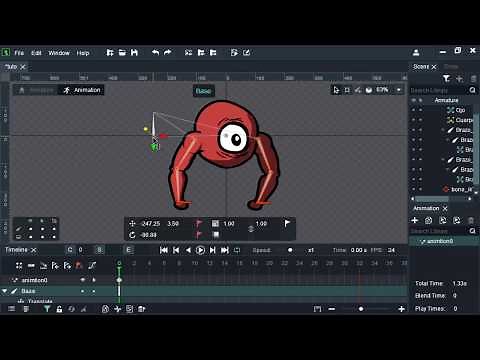480x360 pixels.
Task: Collapse the Base row in the timeline
Action: click(4, 291)
